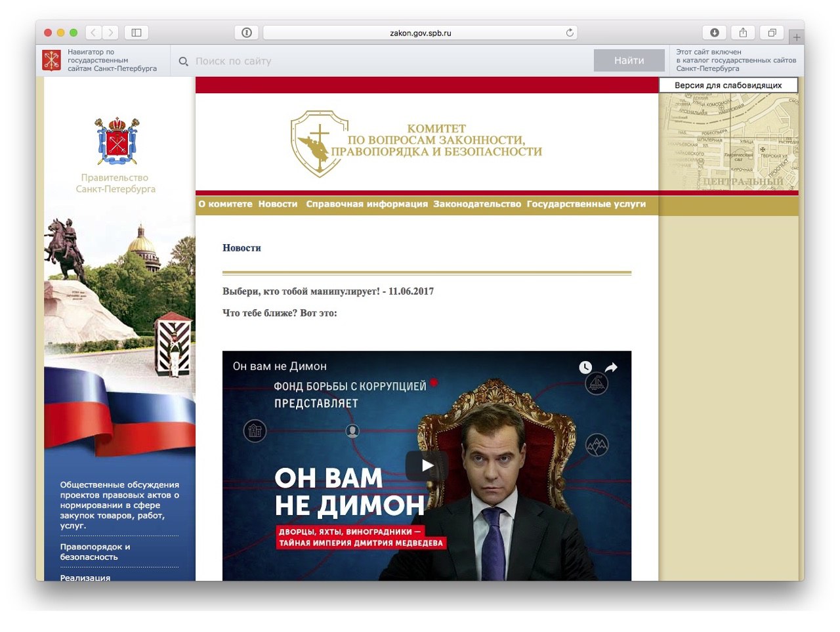Open the Новости menu item
Viewport: 840px width, 632px height.
[x=278, y=204]
